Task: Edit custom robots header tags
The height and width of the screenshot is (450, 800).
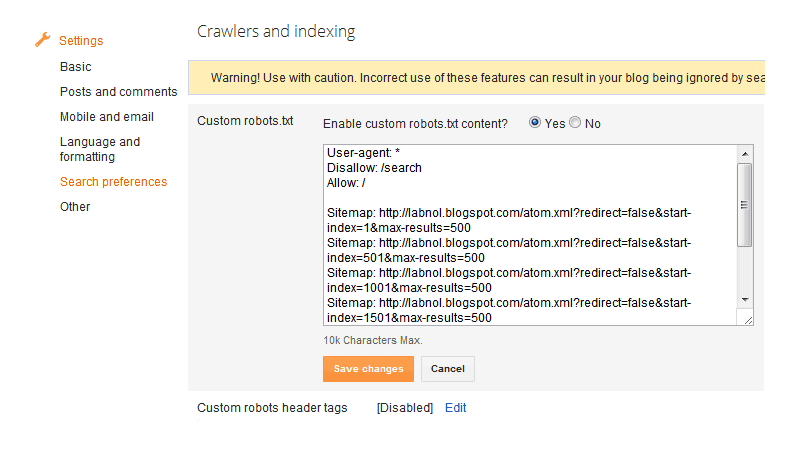Action: pos(456,408)
